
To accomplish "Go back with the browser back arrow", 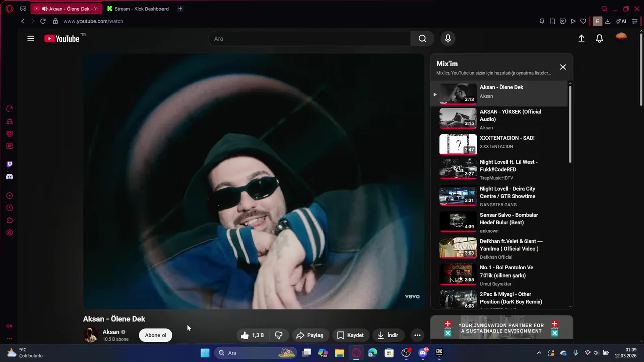I will [x=23, y=21].
